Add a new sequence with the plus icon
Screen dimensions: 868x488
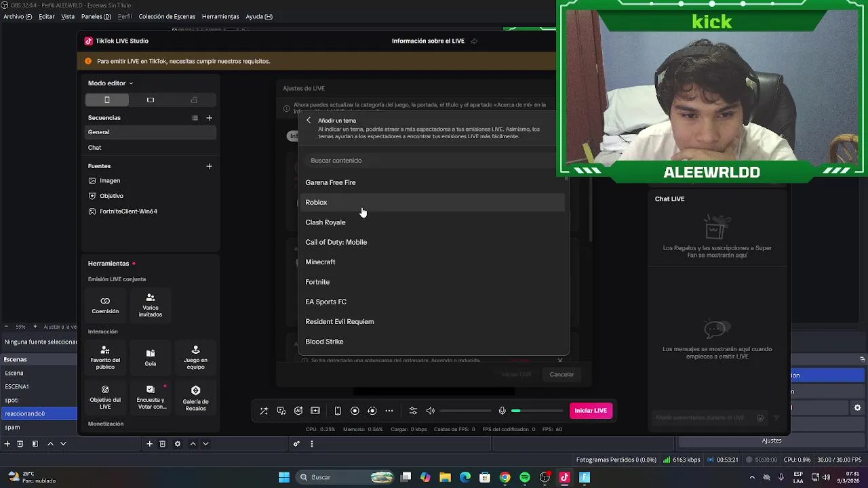[209, 118]
